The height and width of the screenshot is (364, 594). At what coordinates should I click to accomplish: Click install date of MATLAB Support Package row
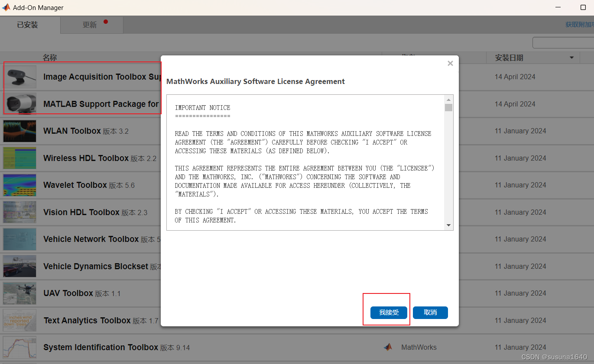point(515,104)
